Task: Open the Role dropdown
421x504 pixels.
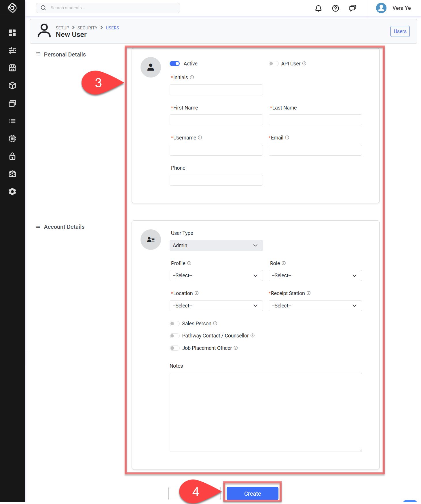Action: tap(315, 275)
